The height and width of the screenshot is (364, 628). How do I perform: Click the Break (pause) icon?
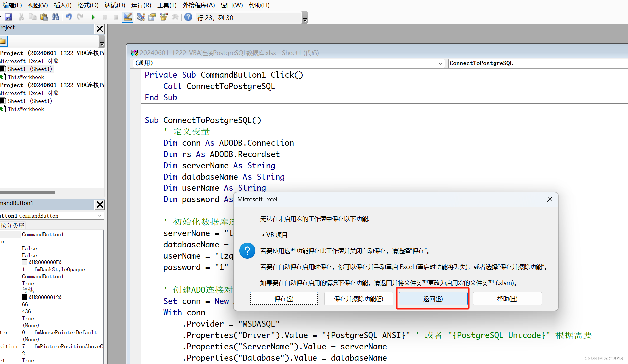click(x=104, y=17)
